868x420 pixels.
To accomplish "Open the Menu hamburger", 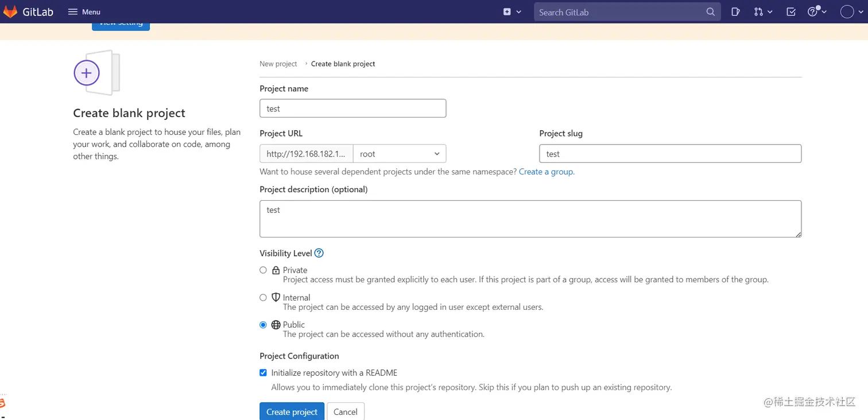I will tap(84, 11).
